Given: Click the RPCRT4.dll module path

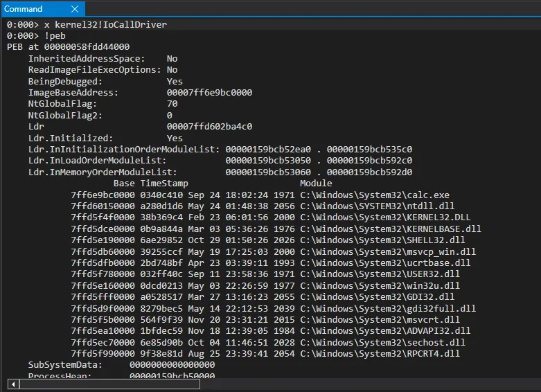Looking at the screenshot, I should point(380,353).
